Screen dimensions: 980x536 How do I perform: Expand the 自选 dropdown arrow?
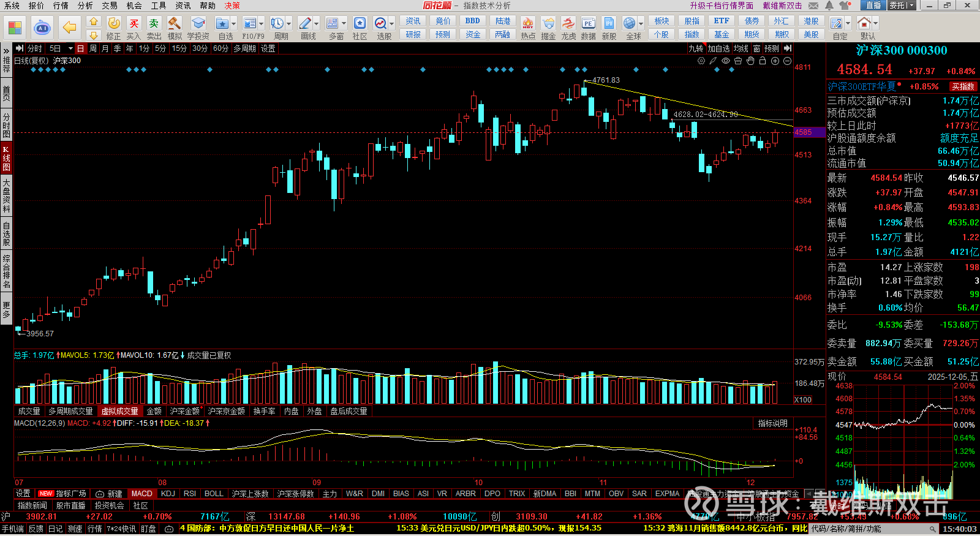click(234, 24)
